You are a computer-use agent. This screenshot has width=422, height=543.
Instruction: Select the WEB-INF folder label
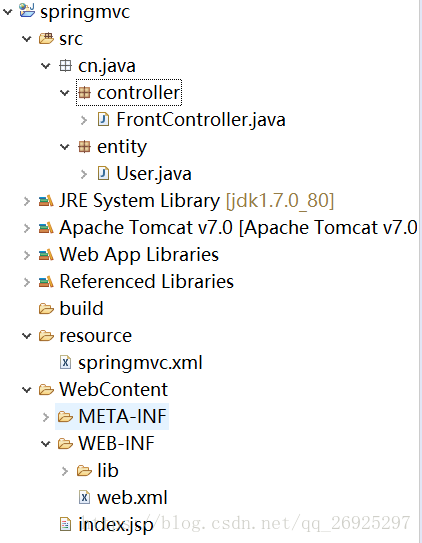point(116,444)
